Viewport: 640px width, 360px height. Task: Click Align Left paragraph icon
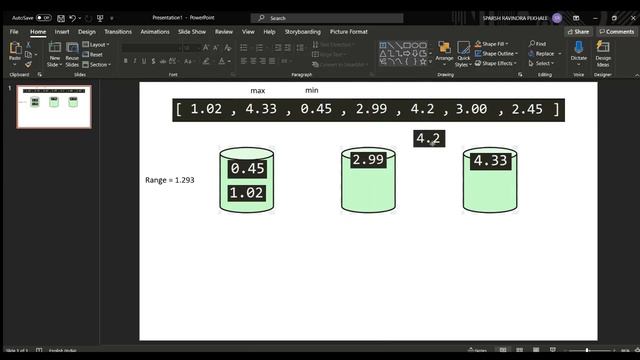tap(244, 61)
